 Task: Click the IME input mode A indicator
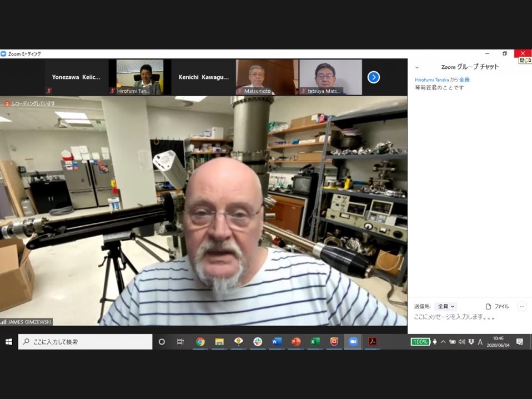480,342
